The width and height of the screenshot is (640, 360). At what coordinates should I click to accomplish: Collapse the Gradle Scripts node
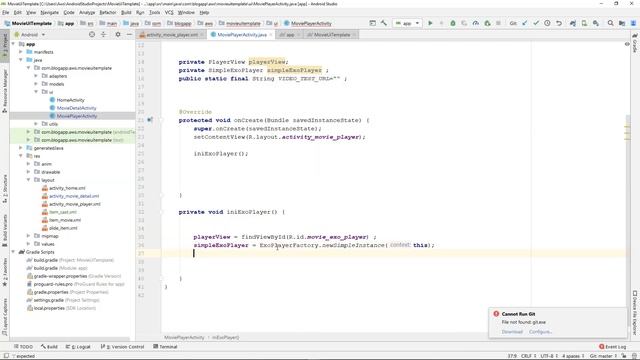pyautogui.click(x=13, y=252)
